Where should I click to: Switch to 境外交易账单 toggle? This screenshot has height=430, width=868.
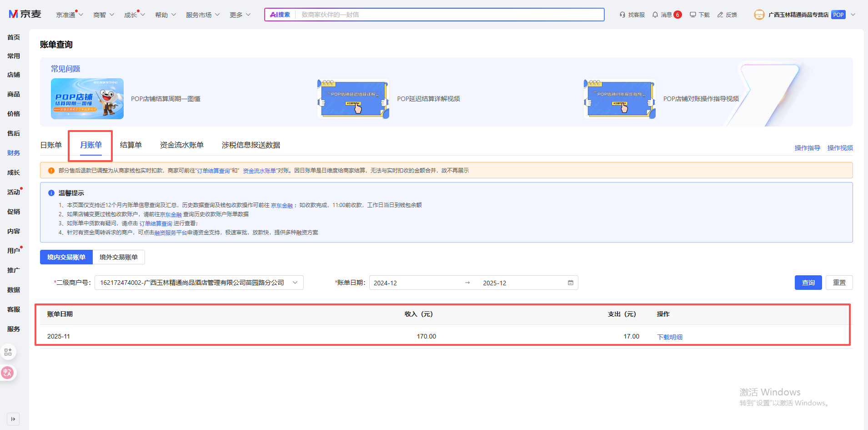(119, 257)
